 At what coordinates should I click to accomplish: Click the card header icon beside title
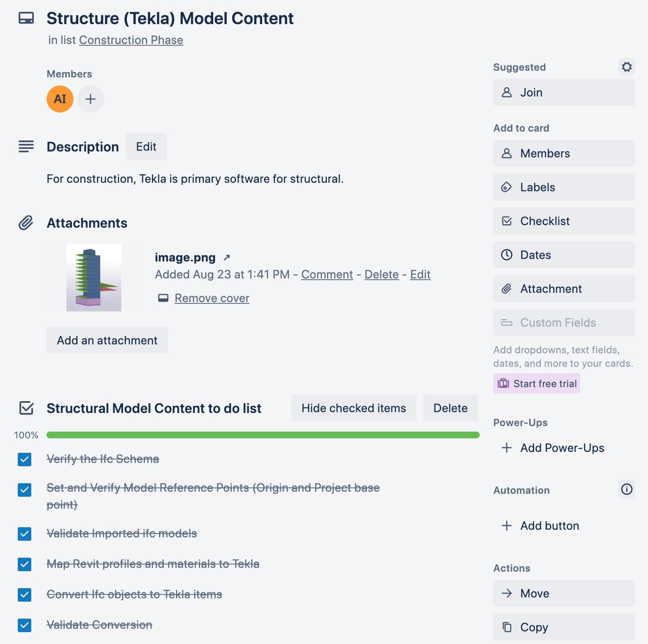pyautogui.click(x=26, y=18)
